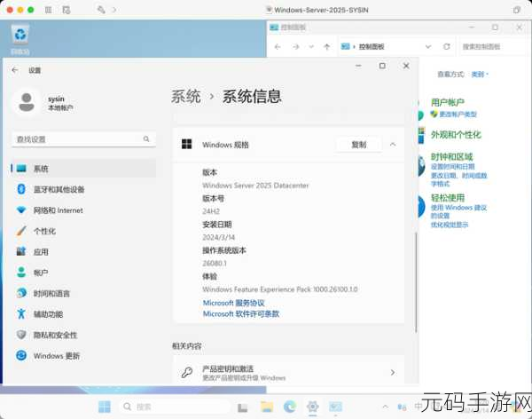Show hidden tray icons chevron
Image resolution: width=532 pixels, height=419 pixels.
tap(385, 407)
